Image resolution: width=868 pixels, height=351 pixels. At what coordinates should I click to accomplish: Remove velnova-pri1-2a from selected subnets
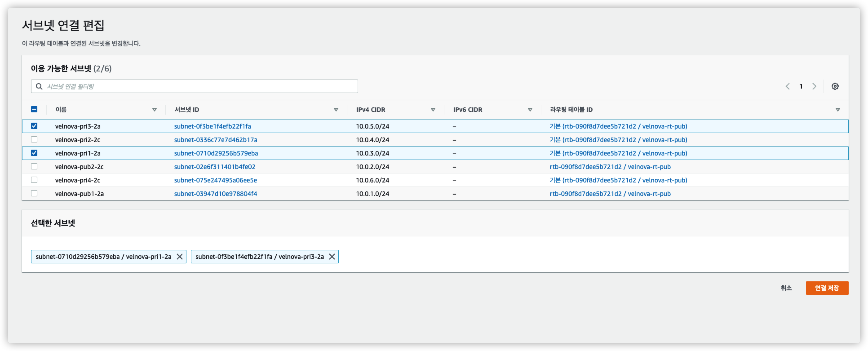180,257
